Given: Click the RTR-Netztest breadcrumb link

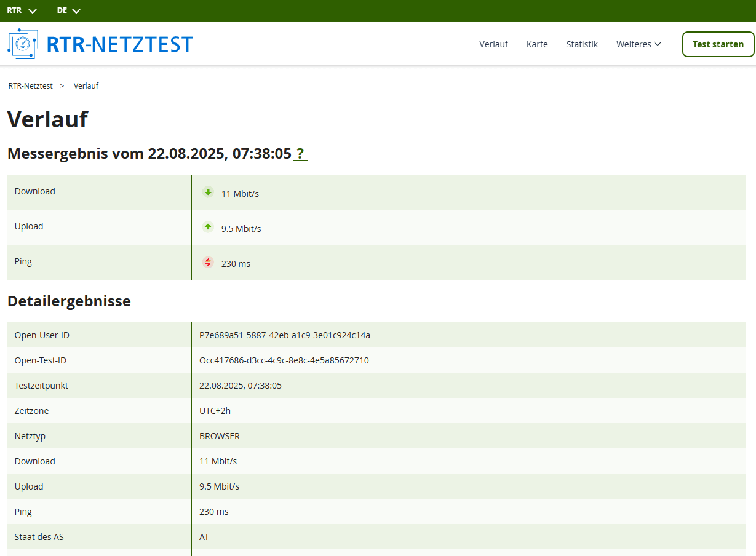Looking at the screenshot, I should tap(30, 86).
